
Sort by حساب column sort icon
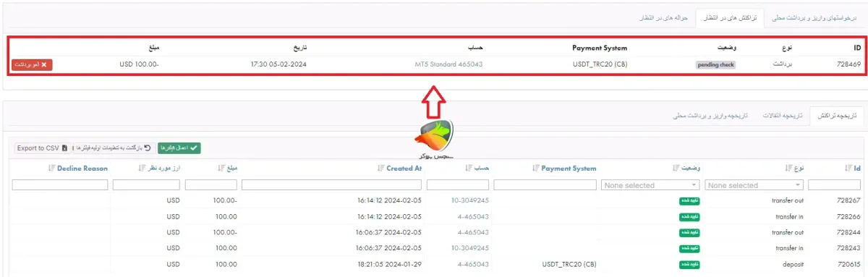469,169
